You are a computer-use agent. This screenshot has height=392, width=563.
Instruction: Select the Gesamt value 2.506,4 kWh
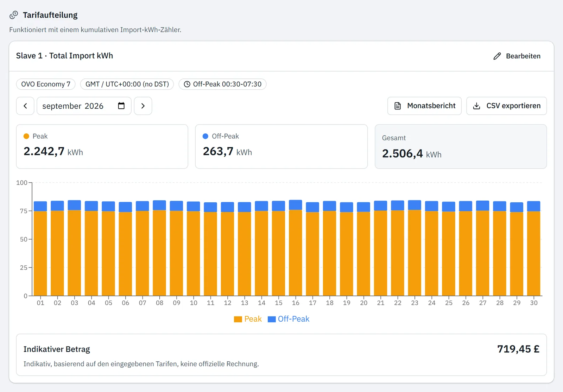412,154
